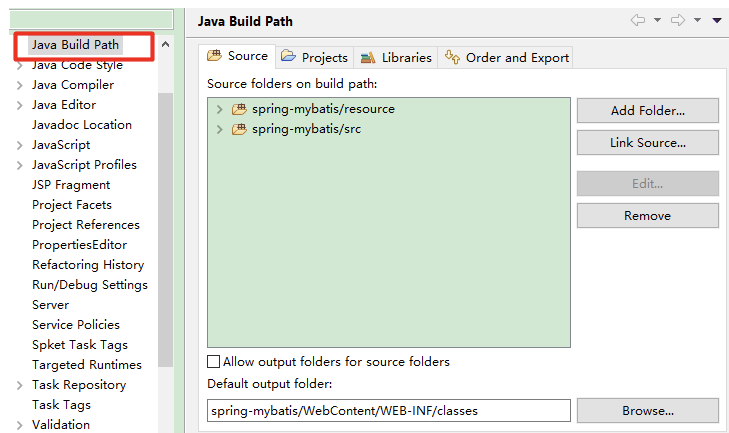Open the PropertiesEditor page
This screenshot has width=729, height=433.
tap(80, 245)
